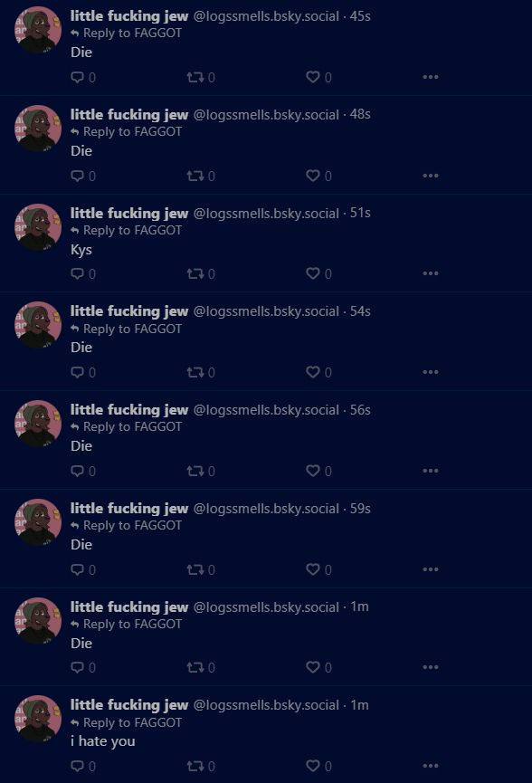This screenshot has width=532, height=783.
Task: Like the post timestamped 59s
Action: [x=313, y=569]
